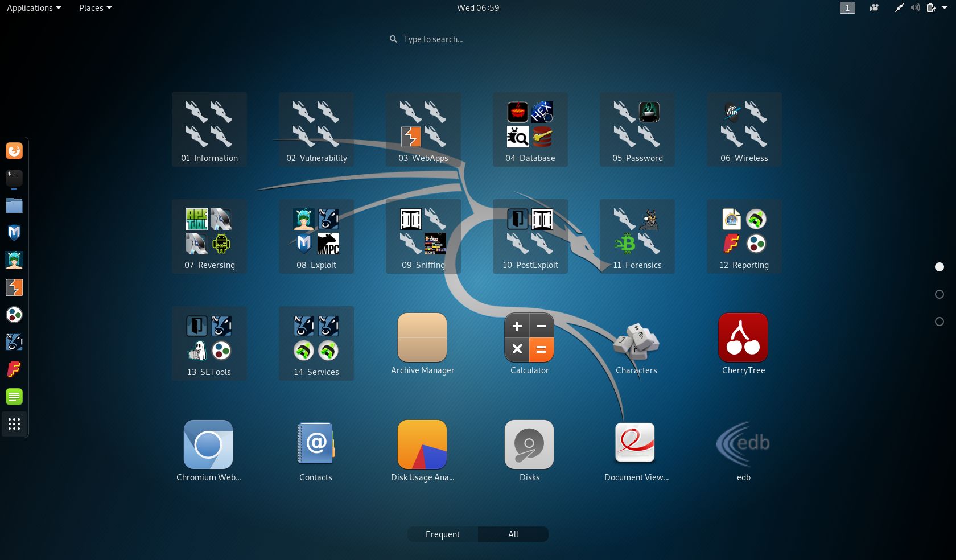
Task: Open the 04-Database folder
Action: pyautogui.click(x=530, y=130)
